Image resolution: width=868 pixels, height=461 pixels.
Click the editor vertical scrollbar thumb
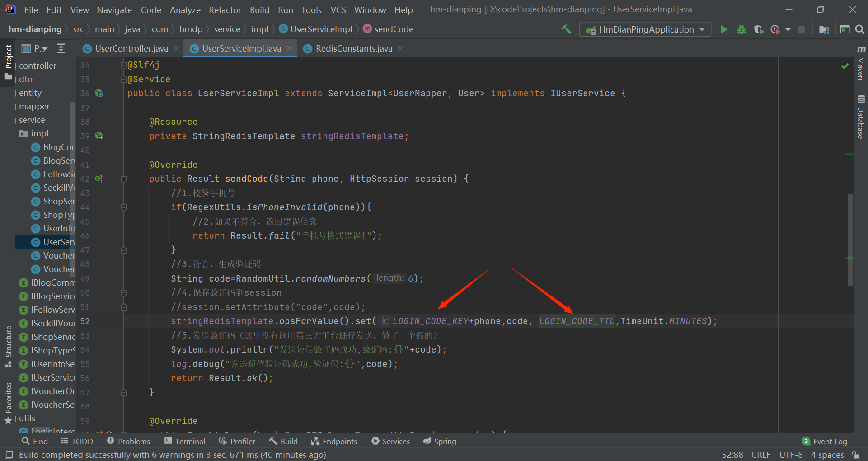850,240
